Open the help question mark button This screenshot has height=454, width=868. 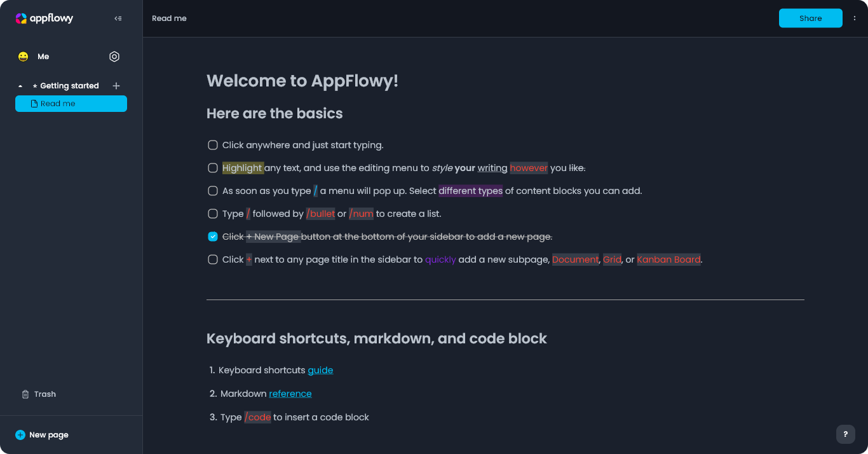pos(845,434)
